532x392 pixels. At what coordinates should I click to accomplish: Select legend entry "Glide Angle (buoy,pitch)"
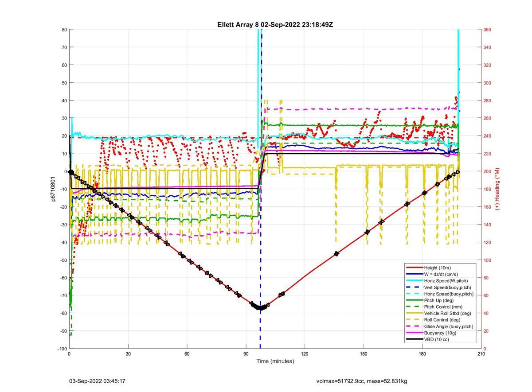[449, 326]
